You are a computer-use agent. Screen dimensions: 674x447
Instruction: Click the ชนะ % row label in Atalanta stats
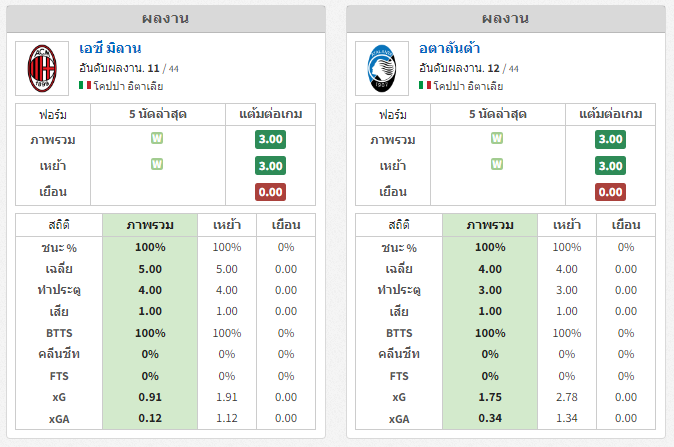tap(399, 248)
